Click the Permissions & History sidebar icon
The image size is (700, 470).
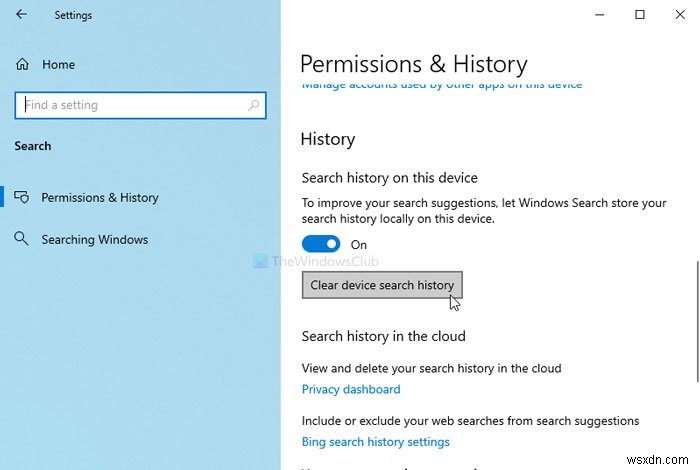click(x=21, y=197)
